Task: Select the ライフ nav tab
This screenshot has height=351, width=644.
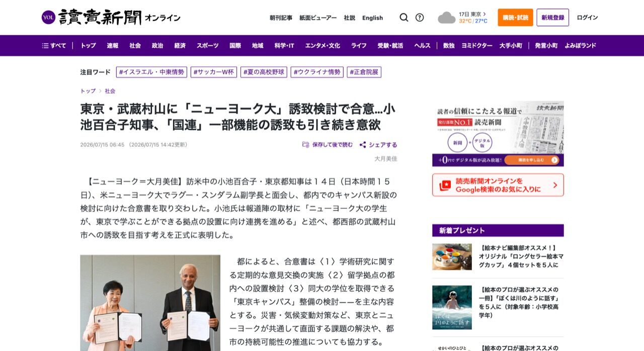Action: point(359,46)
